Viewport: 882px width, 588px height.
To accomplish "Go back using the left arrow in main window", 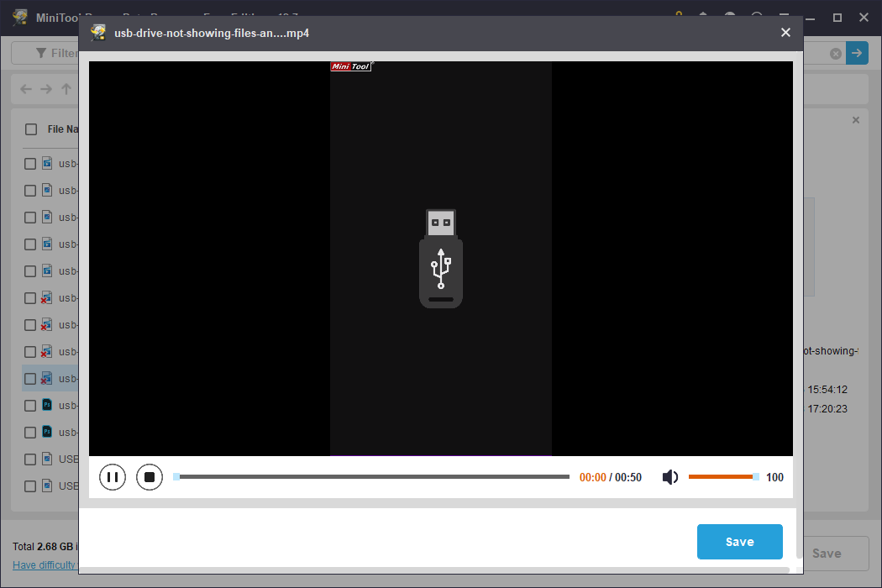I will pyautogui.click(x=26, y=89).
